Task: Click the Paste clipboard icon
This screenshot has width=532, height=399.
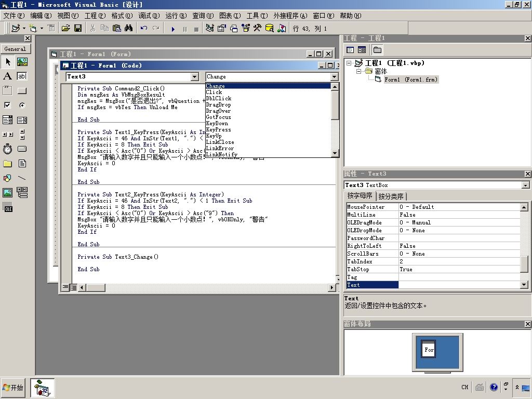Action: (117, 28)
